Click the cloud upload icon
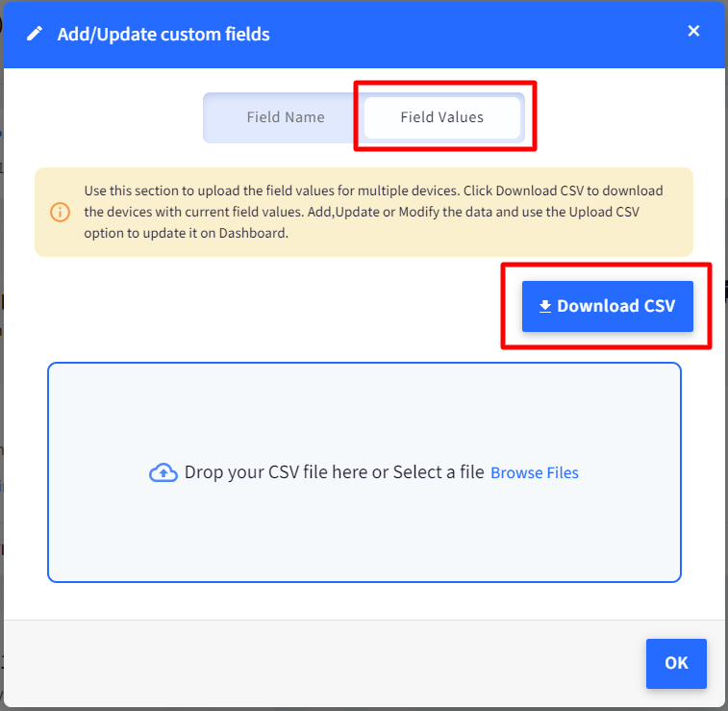The height and width of the screenshot is (711, 728). click(163, 472)
